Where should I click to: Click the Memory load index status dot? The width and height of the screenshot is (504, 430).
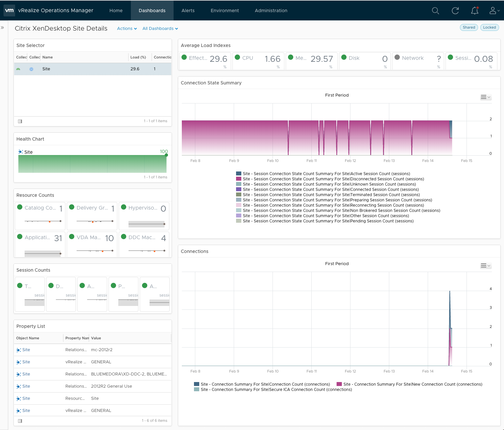coord(291,57)
